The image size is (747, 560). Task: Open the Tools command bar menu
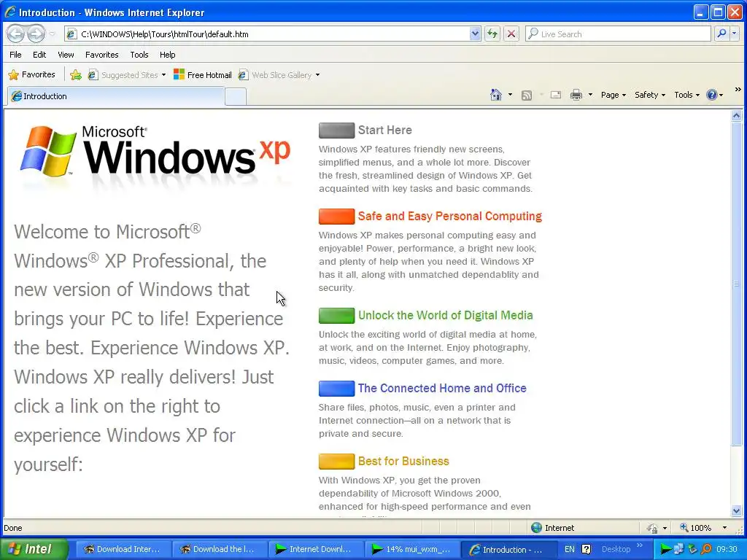(x=686, y=95)
